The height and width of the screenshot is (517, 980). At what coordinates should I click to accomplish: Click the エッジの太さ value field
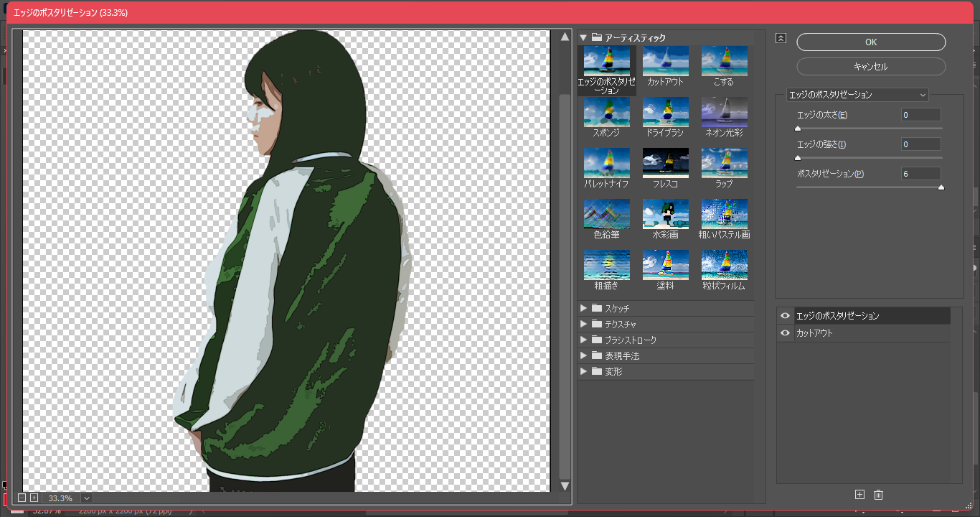click(920, 115)
